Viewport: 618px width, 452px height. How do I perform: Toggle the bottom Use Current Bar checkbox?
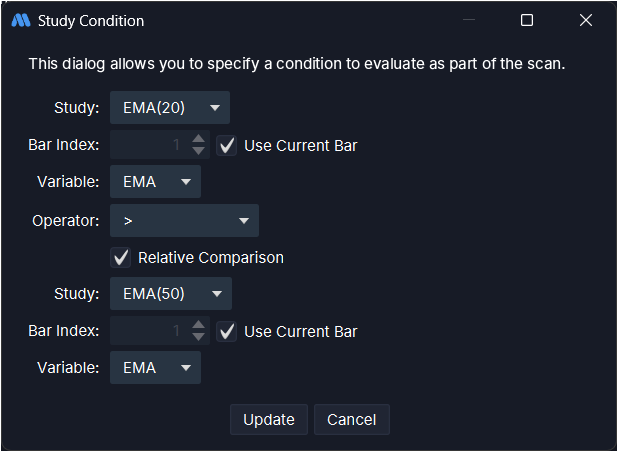(x=228, y=331)
